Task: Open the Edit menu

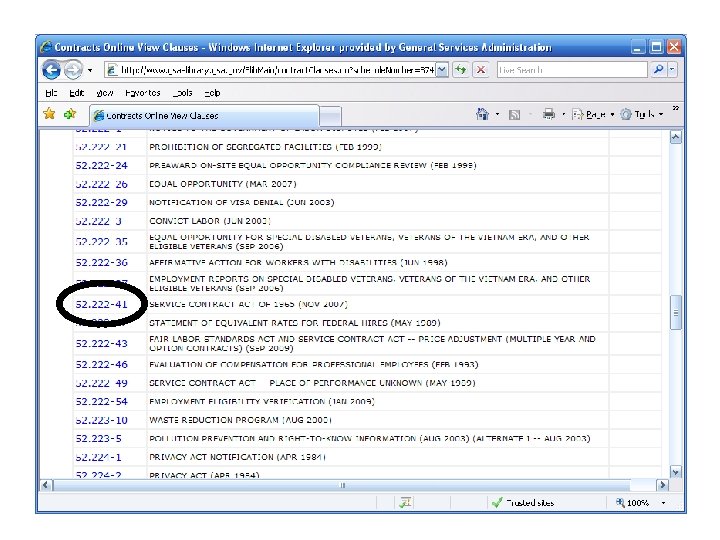Action: pos(77,93)
